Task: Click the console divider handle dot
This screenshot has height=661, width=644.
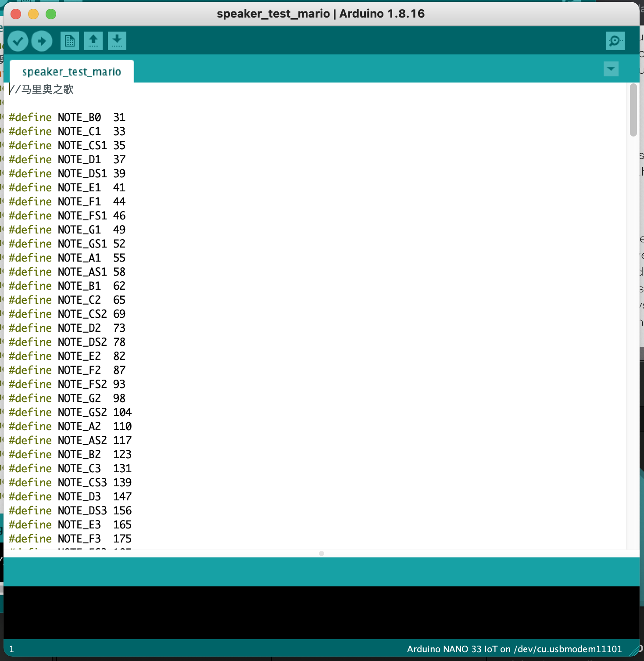Action: click(322, 553)
